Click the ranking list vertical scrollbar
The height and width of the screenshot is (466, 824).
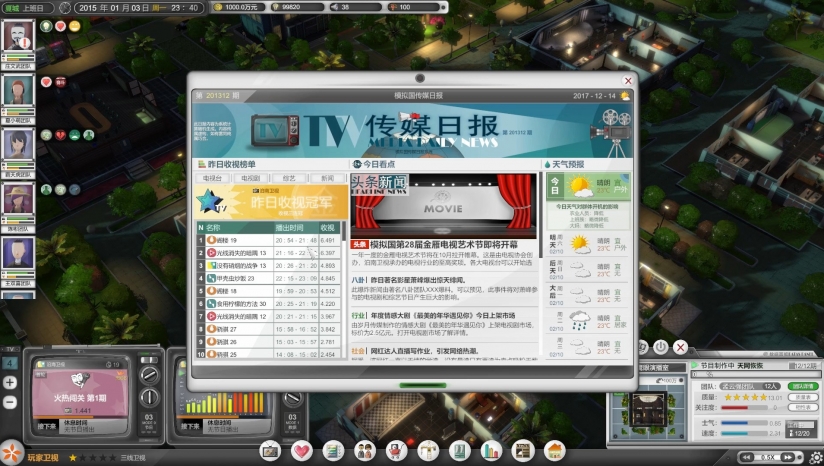[x=344, y=290]
